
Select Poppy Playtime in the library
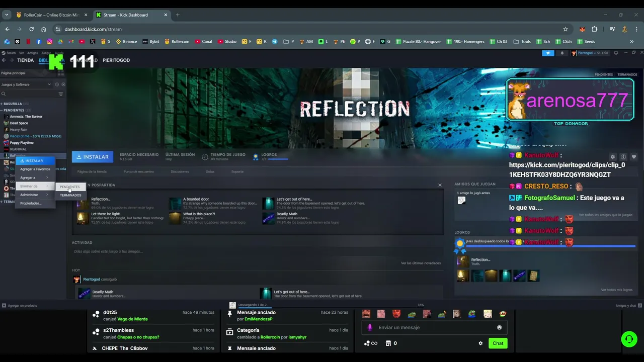pos(22,143)
